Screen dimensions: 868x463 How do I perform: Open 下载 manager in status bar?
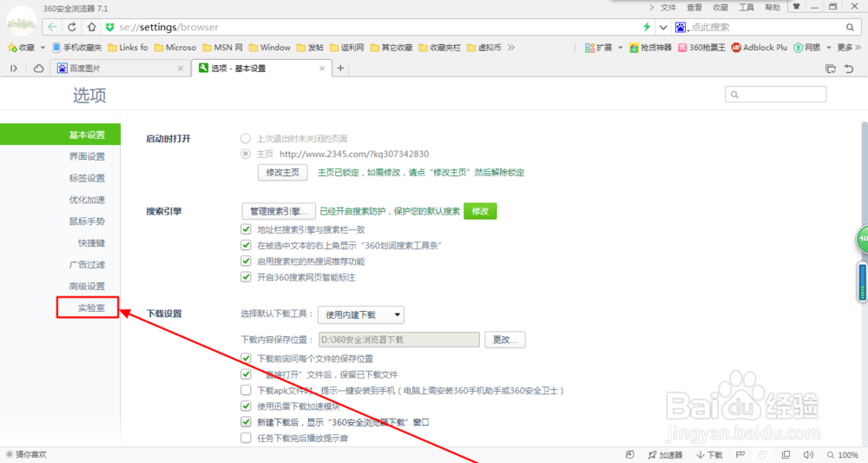click(x=709, y=454)
